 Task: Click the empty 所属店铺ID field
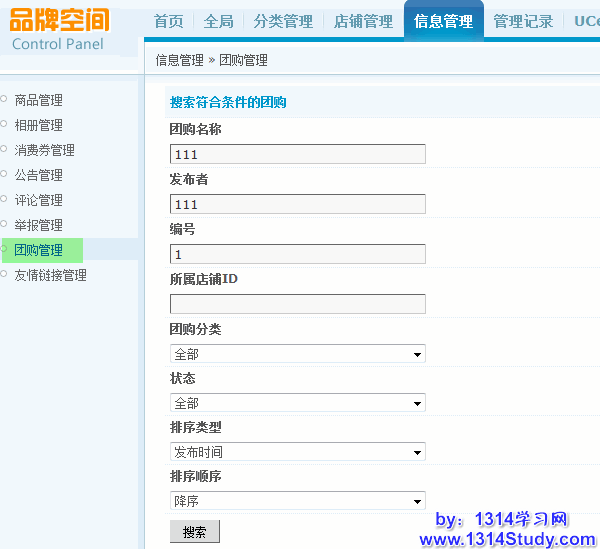coord(297,304)
